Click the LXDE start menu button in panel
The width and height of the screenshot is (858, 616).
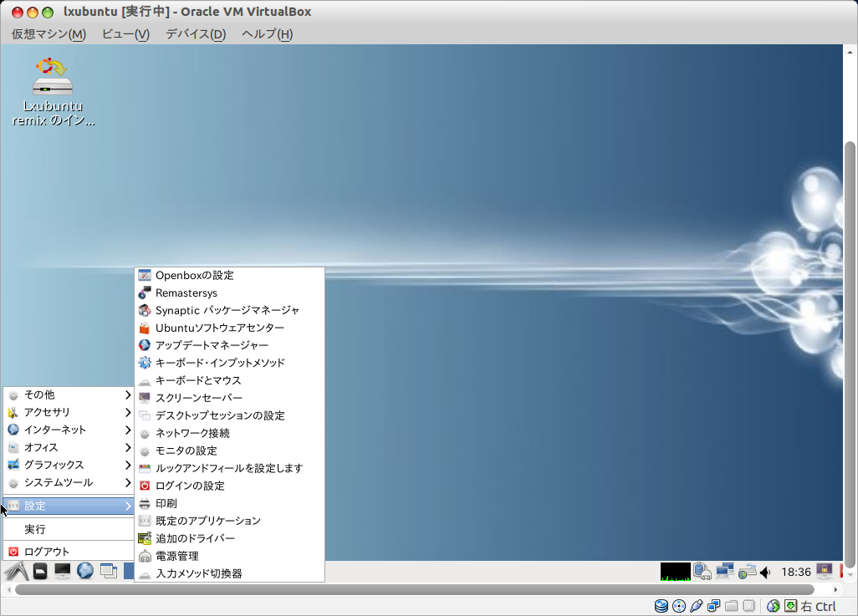pyautogui.click(x=17, y=571)
